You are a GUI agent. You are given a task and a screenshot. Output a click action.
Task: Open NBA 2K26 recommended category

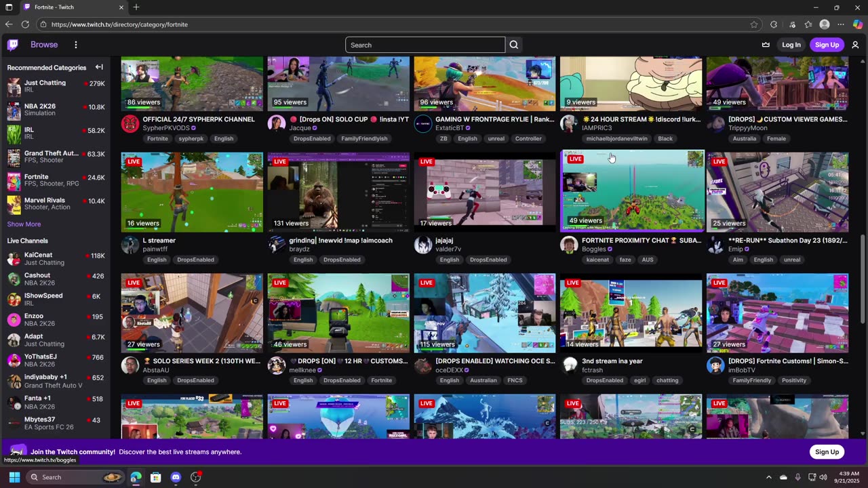click(56, 110)
